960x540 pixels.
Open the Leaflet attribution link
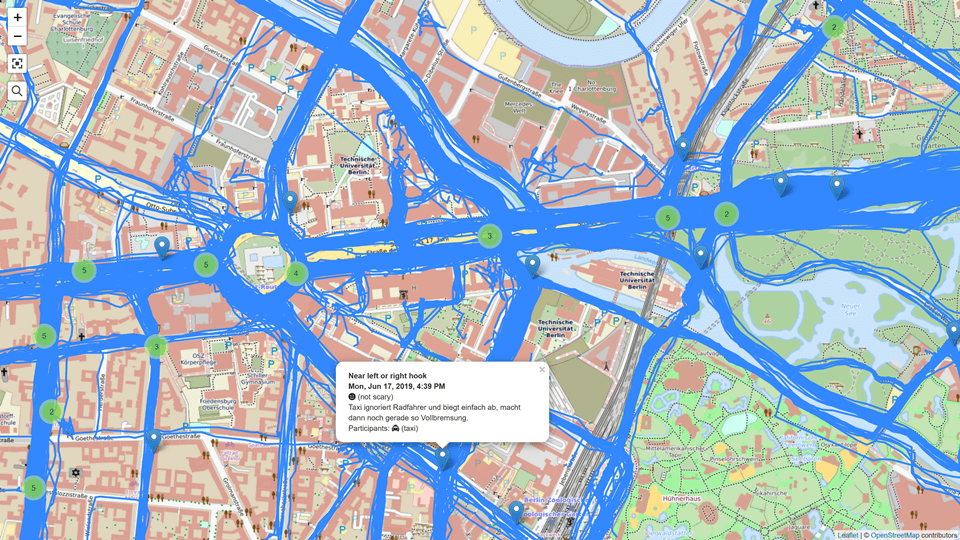(x=847, y=535)
